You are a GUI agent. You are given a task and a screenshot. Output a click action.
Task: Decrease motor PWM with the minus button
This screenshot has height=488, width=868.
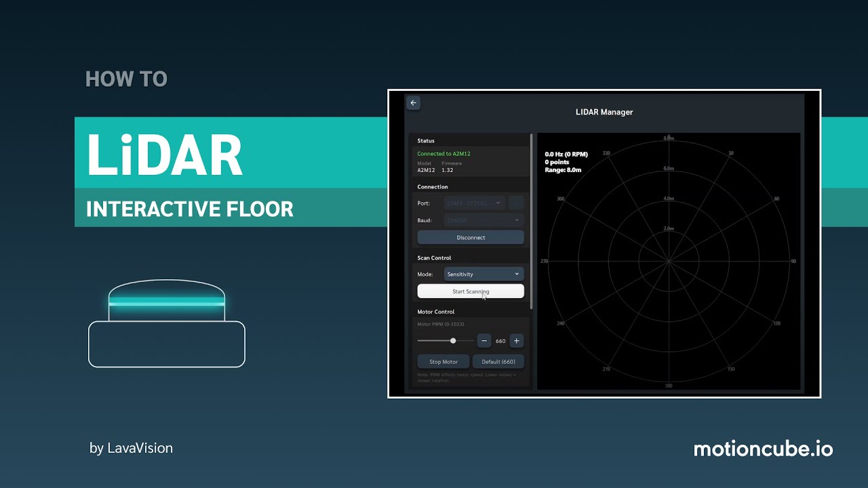pos(484,341)
